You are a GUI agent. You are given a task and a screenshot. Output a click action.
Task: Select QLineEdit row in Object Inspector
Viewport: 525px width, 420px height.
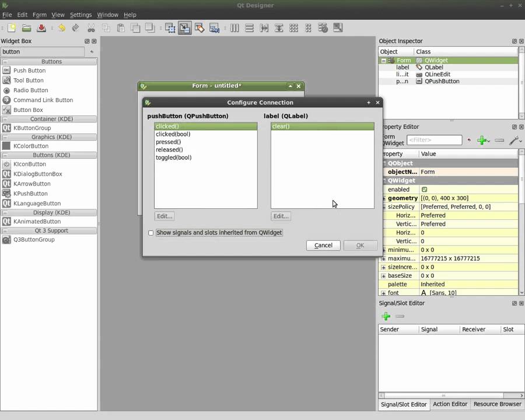(x=449, y=74)
